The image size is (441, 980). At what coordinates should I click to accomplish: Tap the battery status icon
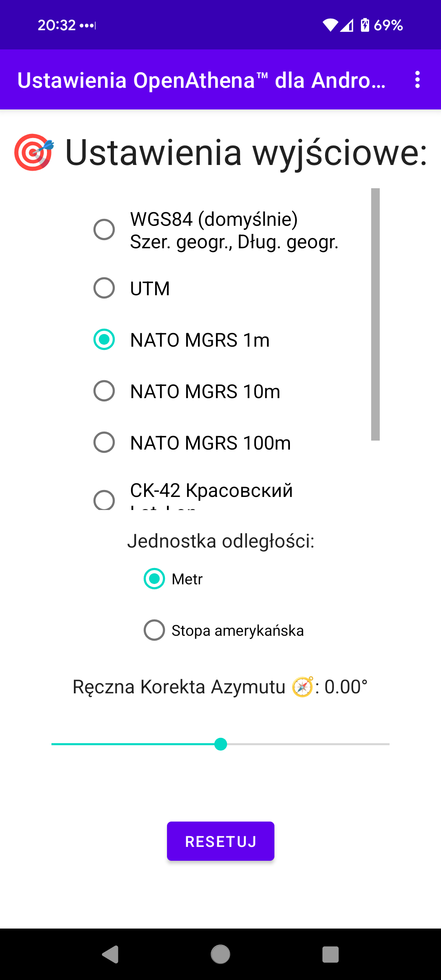pyautogui.click(x=365, y=25)
